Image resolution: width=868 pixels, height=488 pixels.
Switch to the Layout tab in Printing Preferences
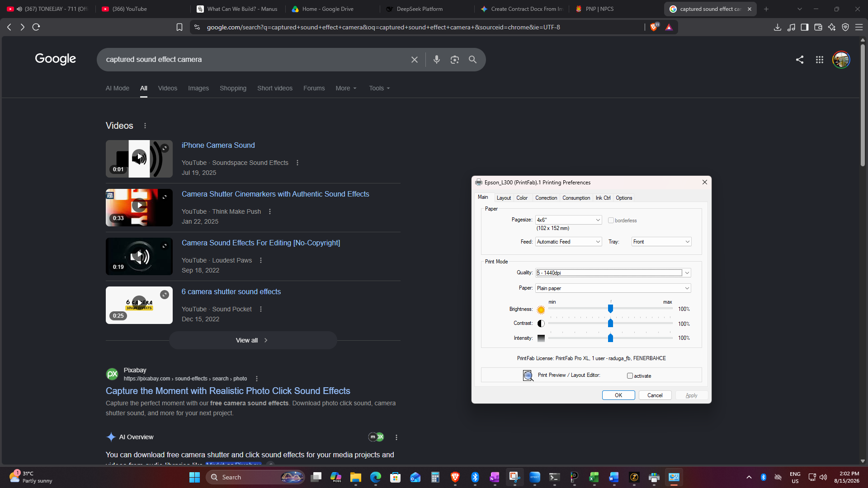pos(504,198)
